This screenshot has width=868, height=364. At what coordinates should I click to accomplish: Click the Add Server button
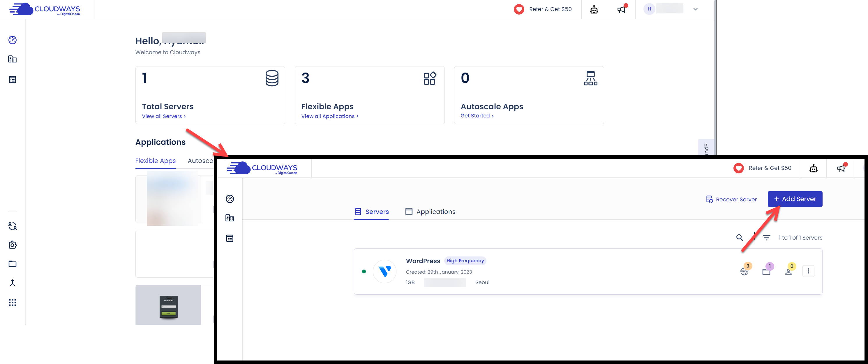[795, 199]
